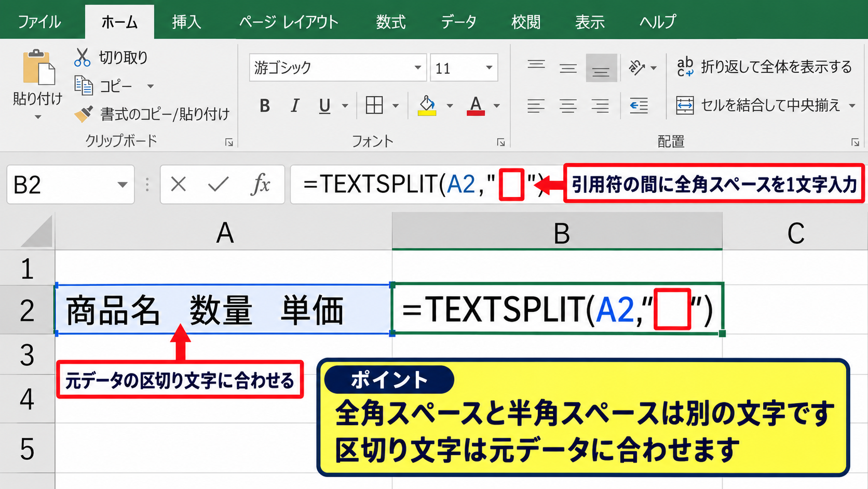Switch to the データ tab
The height and width of the screenshot is (489, 868).
459,22
